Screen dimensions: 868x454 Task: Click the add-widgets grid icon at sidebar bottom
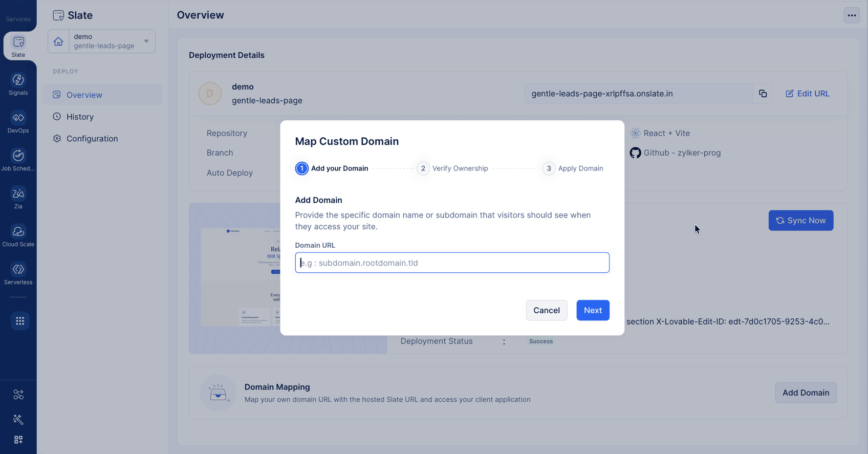tap(18, 440)
